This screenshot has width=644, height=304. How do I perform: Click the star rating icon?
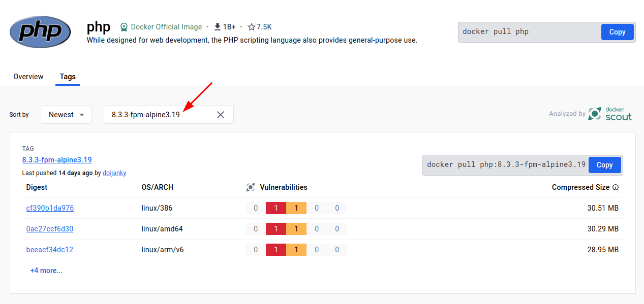[x=251, y=27]
